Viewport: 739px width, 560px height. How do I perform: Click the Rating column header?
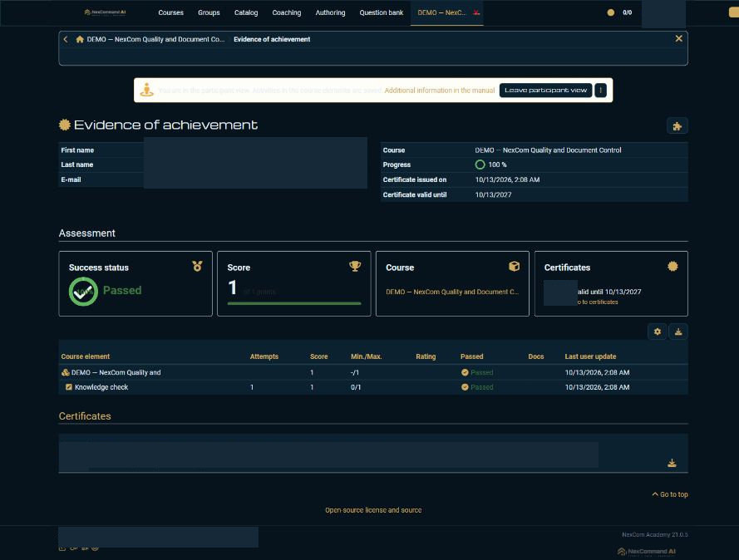point(426,356)
